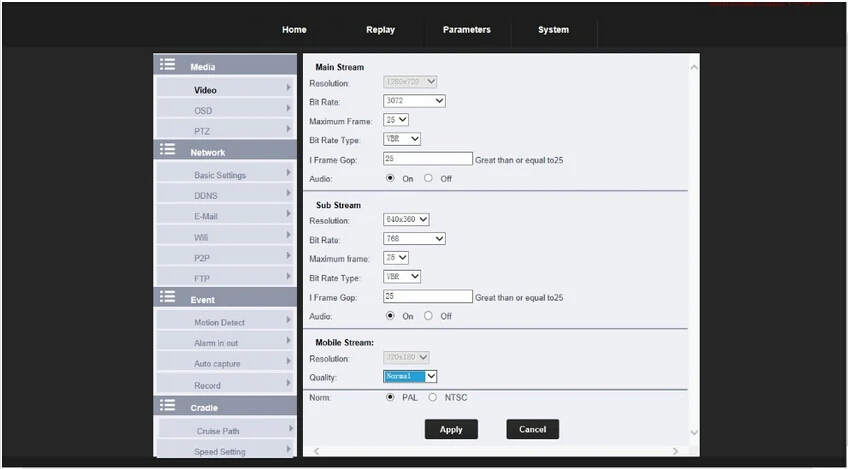This screenshot has width=848, height=469.
Task: Open the System tab
Action: (553, 30)
